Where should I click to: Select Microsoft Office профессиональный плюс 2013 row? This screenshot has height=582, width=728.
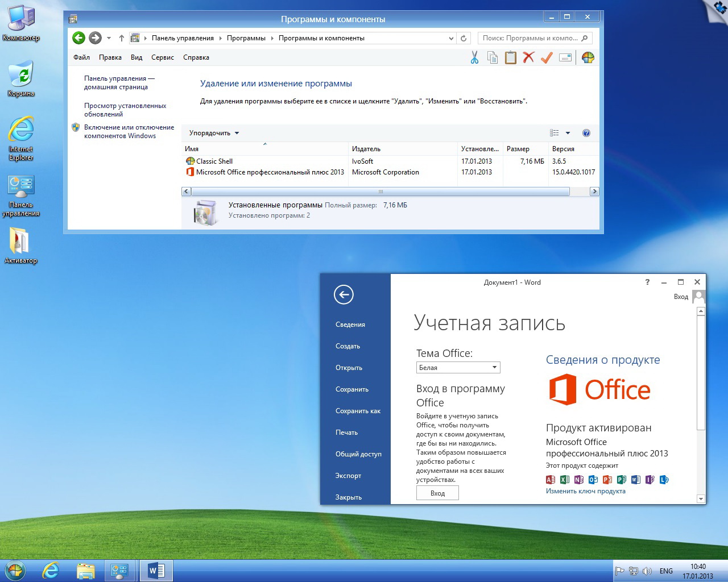tap(390, 172)
